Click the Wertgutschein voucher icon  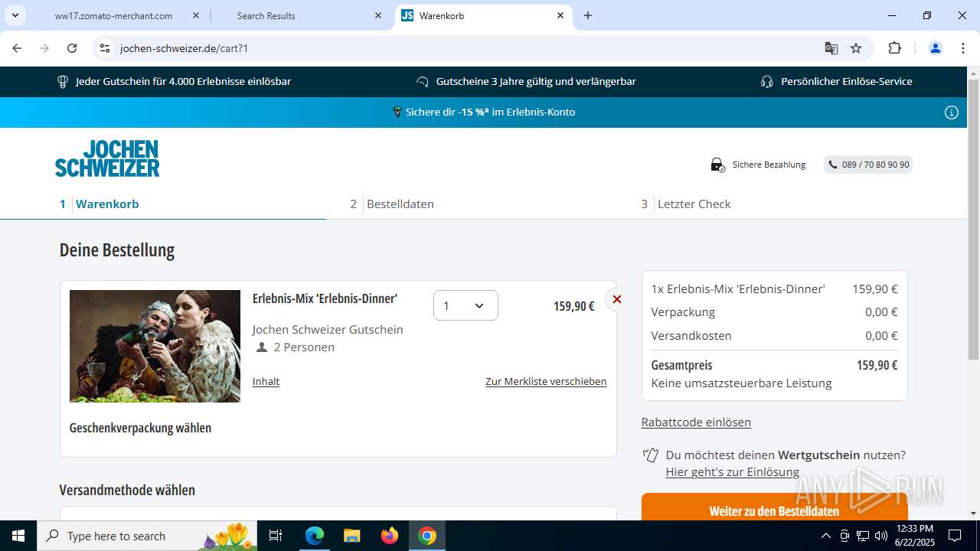651,455
